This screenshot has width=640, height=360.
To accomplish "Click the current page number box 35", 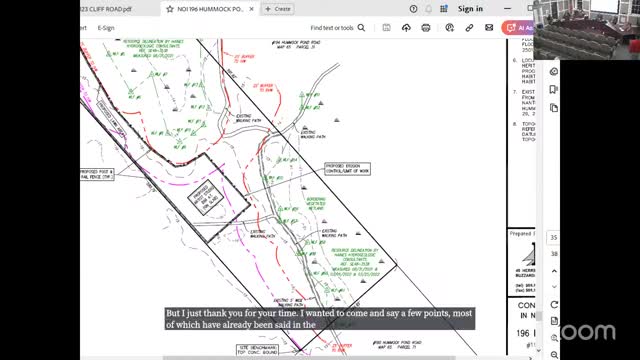I will click(553, 238).
